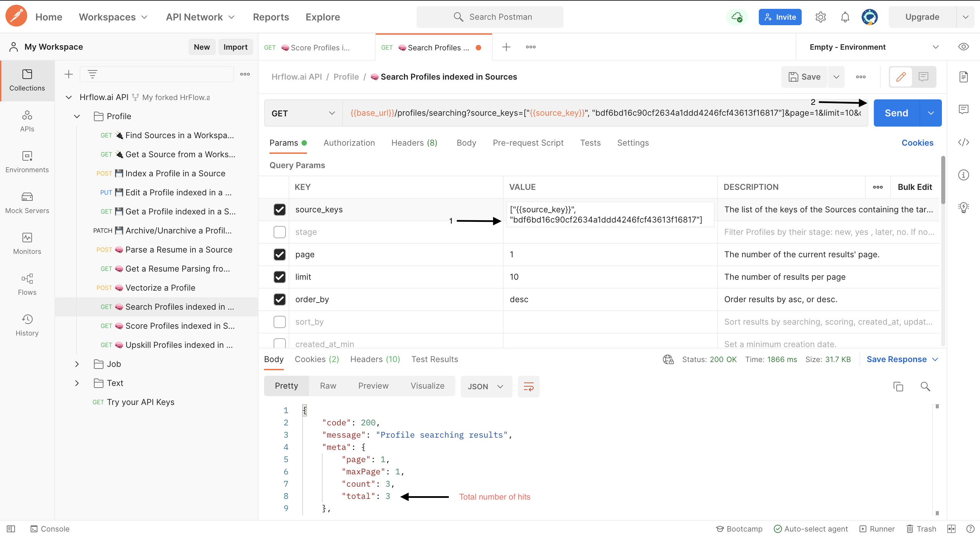
Task: Open the response Cookies (2) tab
Action: click(316, 359)
